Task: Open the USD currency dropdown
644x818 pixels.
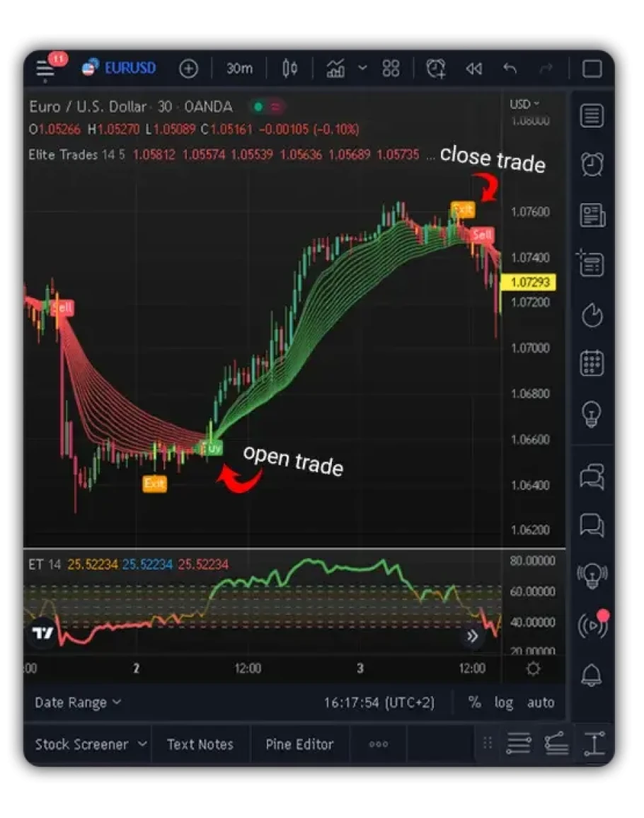Action: tap(524, 104)
